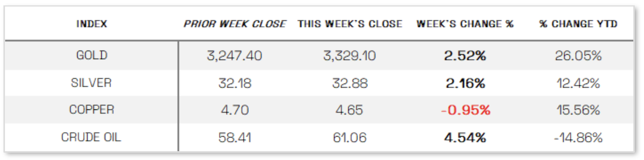This screenshot has height=160, width=644.
Task: Select gold weekly change 2.52%
Action: click(465, 56)
